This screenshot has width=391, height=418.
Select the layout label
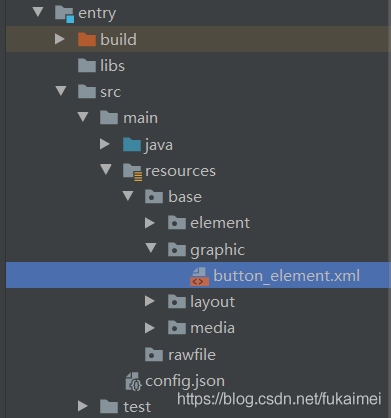click(212, 303)
